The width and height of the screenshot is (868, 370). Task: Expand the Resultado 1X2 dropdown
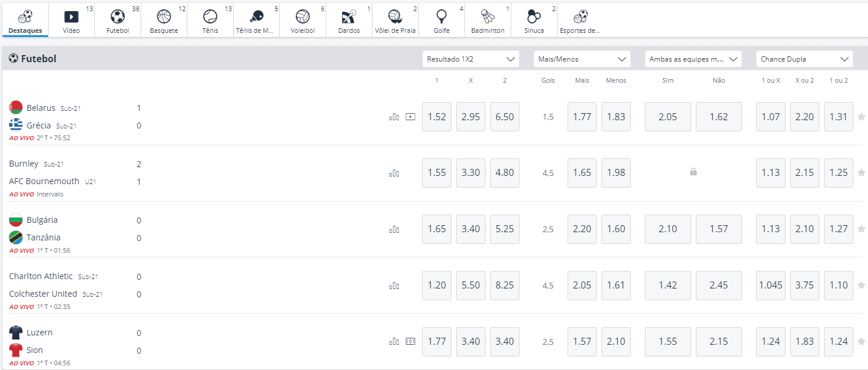pyautogui.click(x=470, y=59)
